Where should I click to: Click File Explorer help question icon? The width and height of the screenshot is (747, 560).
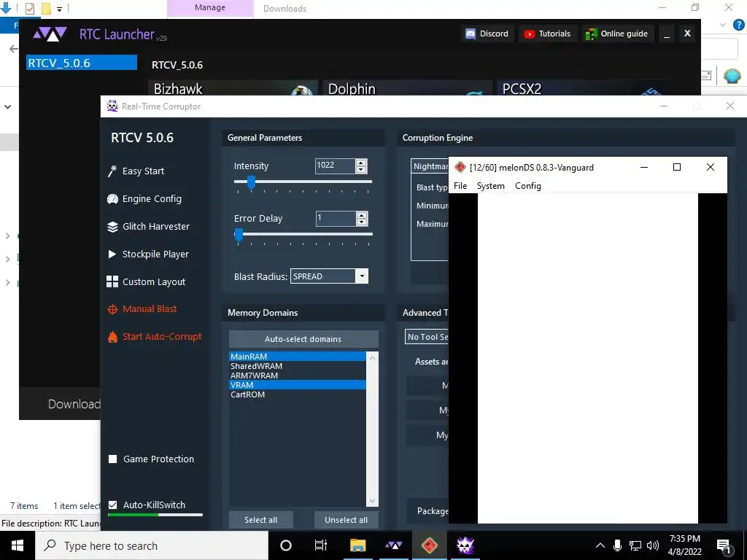tap(738, 26)
